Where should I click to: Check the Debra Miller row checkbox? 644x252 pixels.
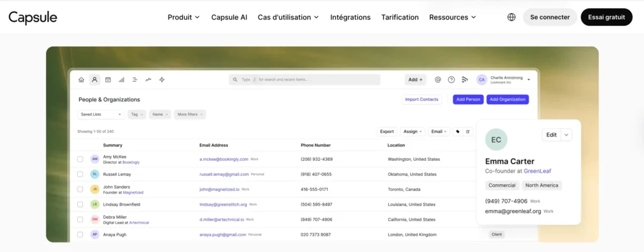tap(80, 219)
